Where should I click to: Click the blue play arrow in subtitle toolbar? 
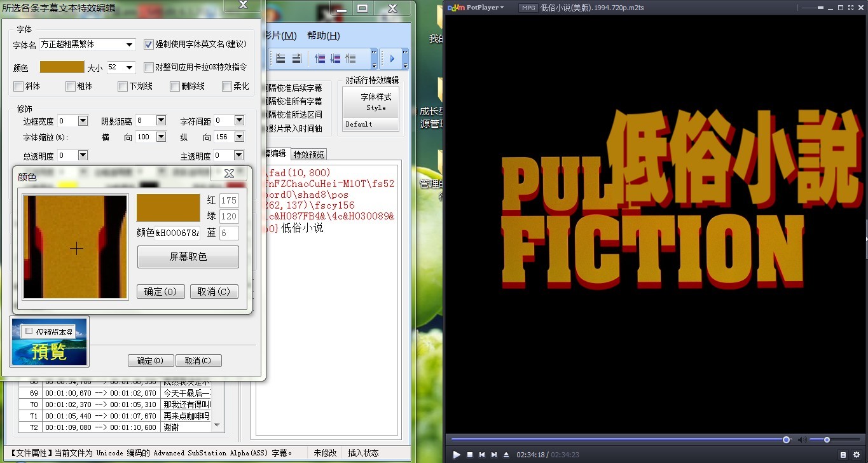coord(392,59)
